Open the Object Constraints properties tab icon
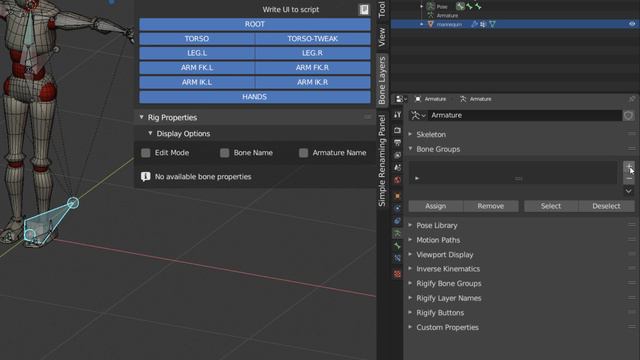 pyautogui.click(x=397, y=221)
